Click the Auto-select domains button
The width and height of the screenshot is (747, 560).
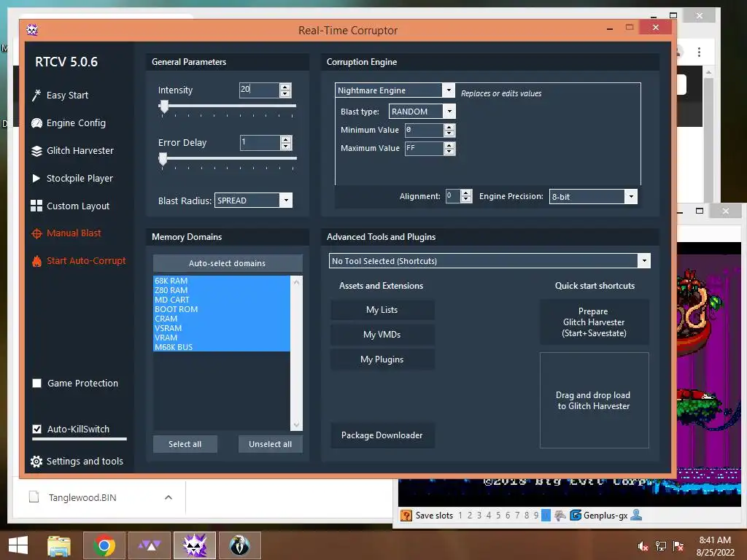(x=228, y=263)
